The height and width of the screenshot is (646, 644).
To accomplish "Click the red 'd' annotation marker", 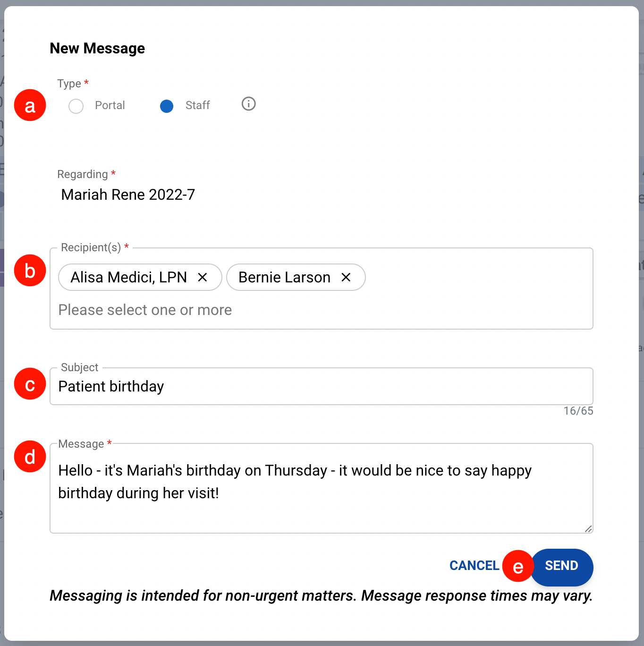I will point(30,457).
